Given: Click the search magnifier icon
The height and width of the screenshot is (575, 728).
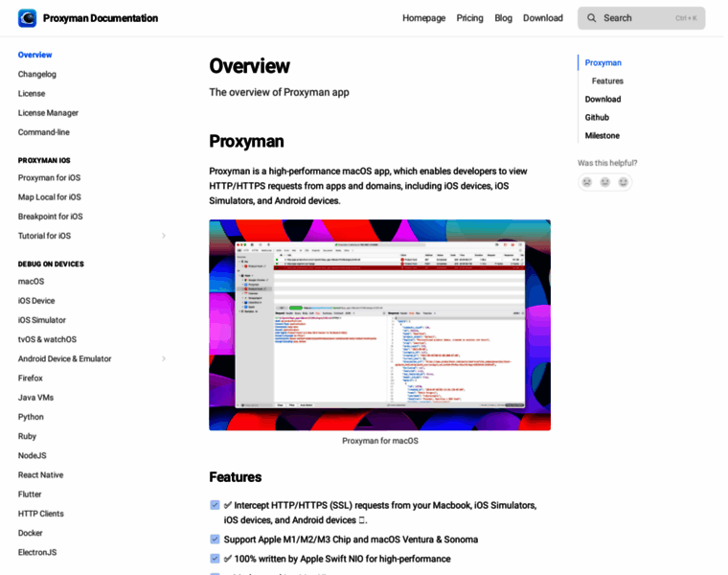Looking at the screenshot, I should tap(592, 18).
